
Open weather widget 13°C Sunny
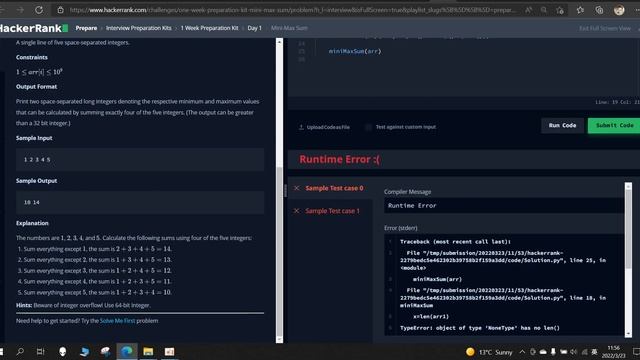[489, 352]
